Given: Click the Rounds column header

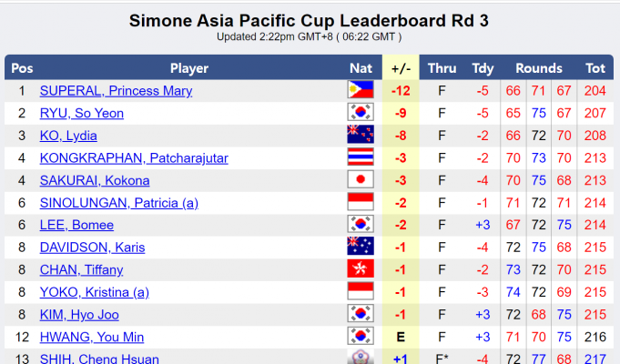Looking at the screenshot, I should (x=539, y=68).
